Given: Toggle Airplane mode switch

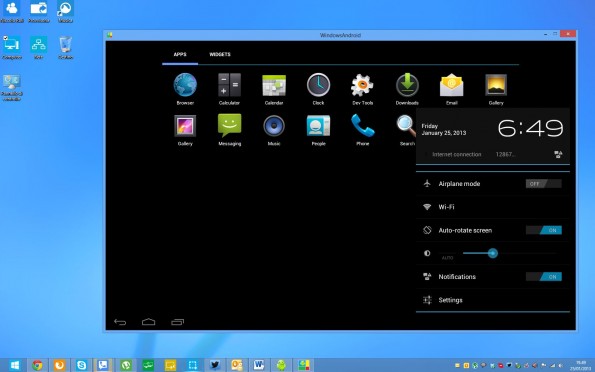Looking at the screenshot, I should pyautogui.click(x=543, y=184).
